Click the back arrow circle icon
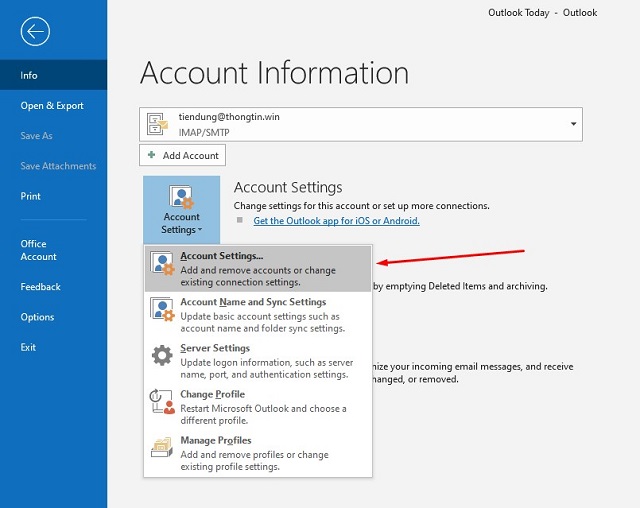 tap(35, 31)
